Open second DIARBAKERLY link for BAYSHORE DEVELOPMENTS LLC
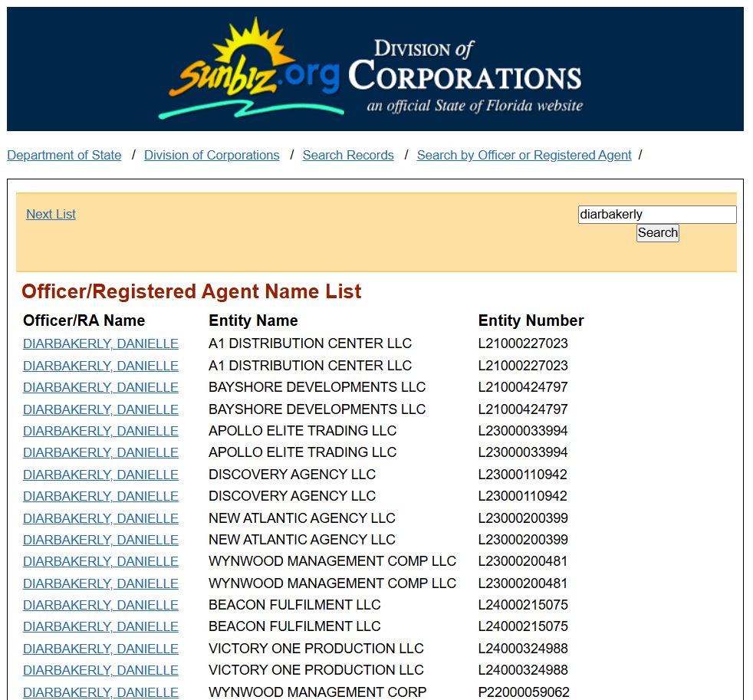 [101, 409]
